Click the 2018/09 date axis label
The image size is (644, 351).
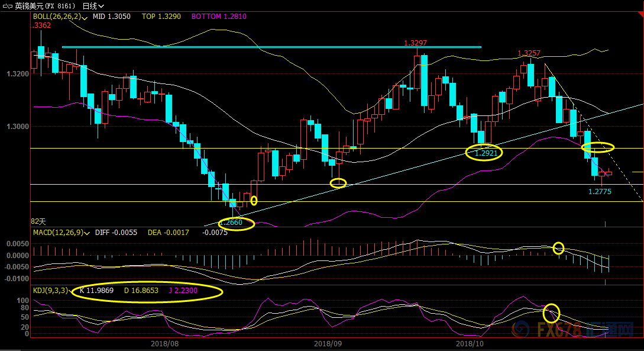tap(328, 344)
